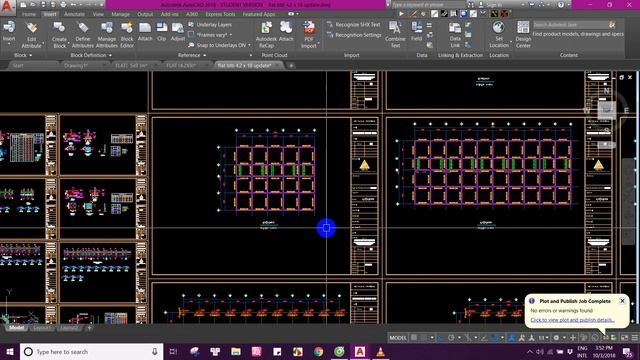The width and height of the screenshot is (640, 360).
Task: Select the Adjust reference tool
Action: [178, 31]
